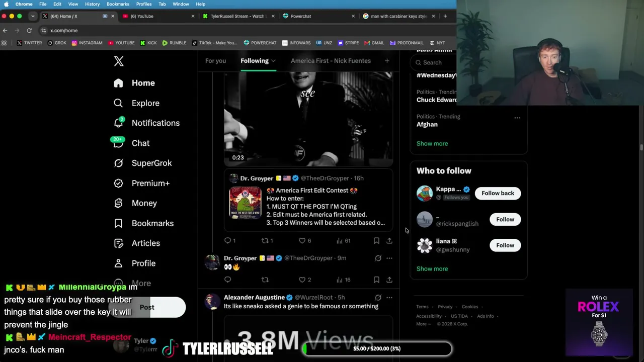
Task: View analytics showing 16 views
Action: 344,280
